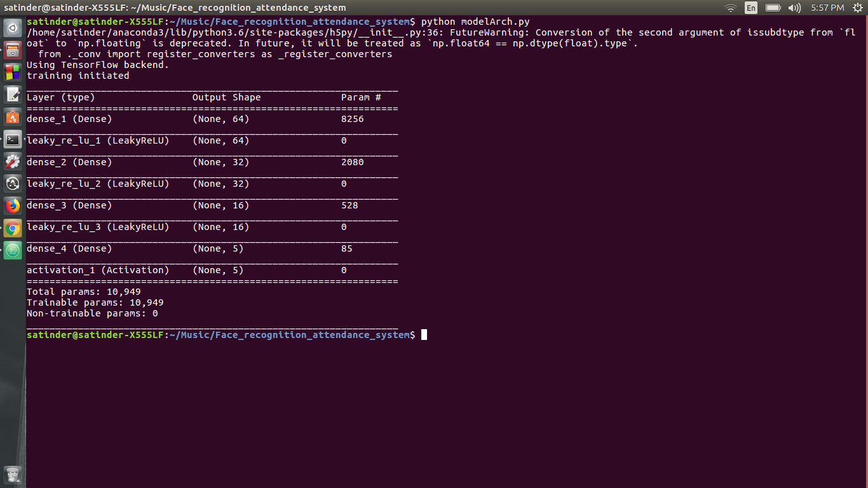Open Google Chrome from the launcher
This screenshot has height=488, width=868.
pos(13,228)
